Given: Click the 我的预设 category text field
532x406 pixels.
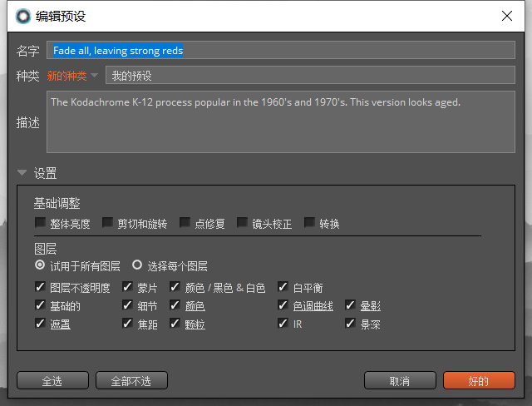Looking at the screenshot, I should tap(310, 76).
